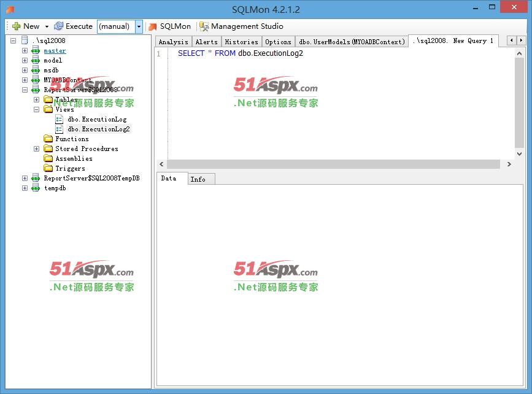
Task: Open the (manual) execution mode combo box
Action: [139, 26]
